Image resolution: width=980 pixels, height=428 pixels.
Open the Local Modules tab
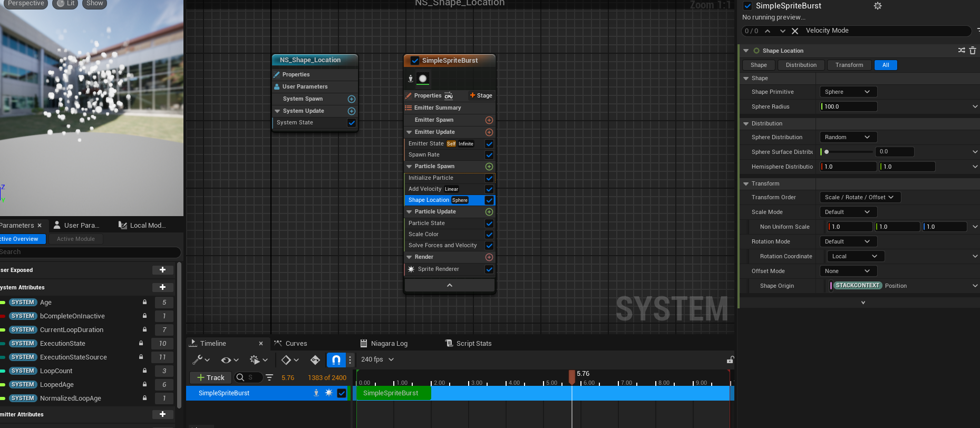coord(142,226)
